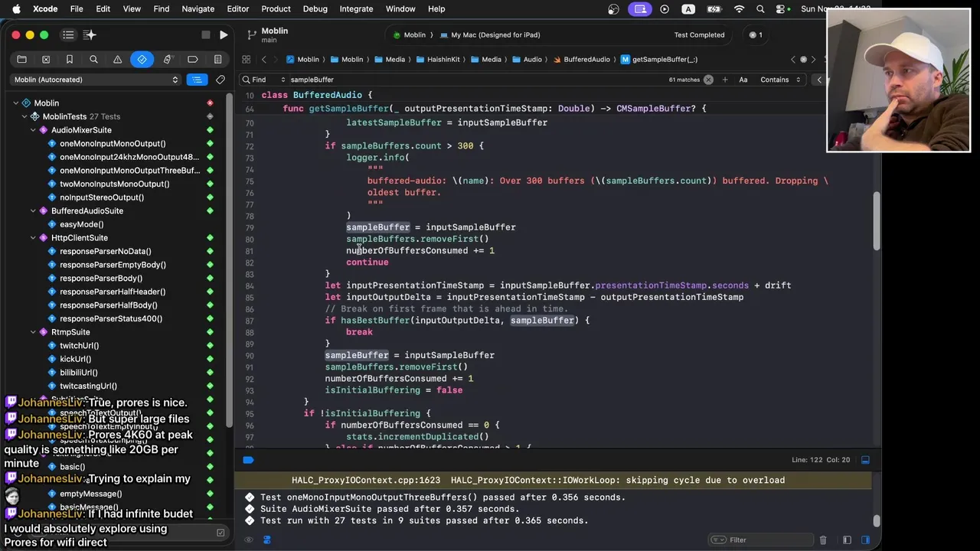Open the Navigate menu
980x551 pixels.
198,9
